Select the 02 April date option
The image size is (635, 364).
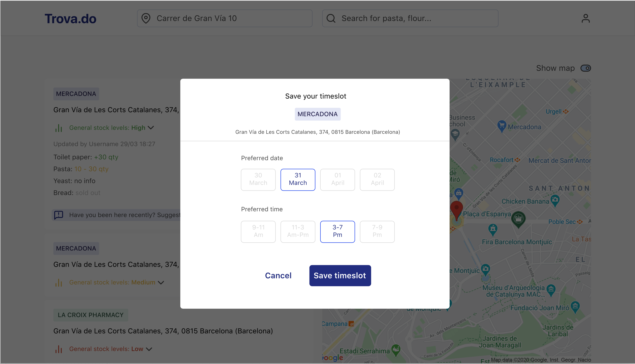(377, 180)
